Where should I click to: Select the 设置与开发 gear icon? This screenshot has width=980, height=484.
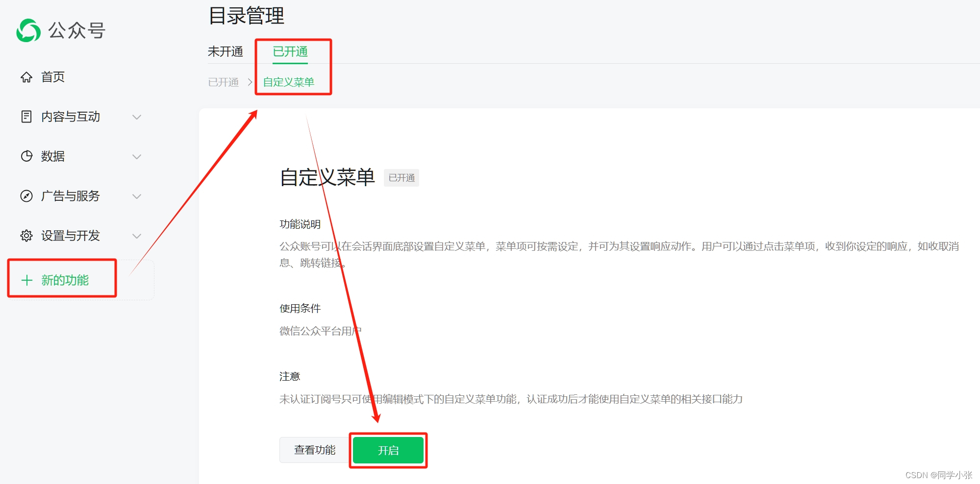coord(27,236)
